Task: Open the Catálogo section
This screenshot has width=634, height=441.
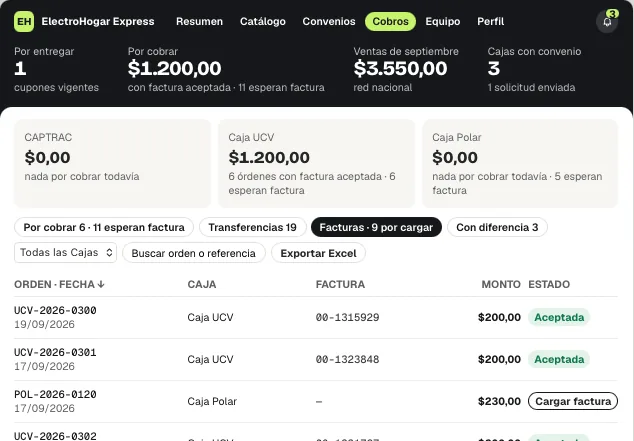Action: click(263, 21)
